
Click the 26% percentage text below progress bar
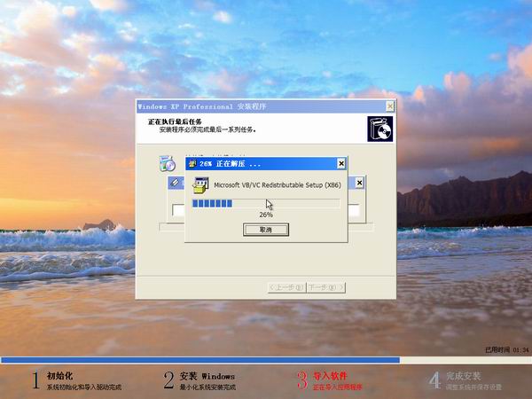click(266, 215)
